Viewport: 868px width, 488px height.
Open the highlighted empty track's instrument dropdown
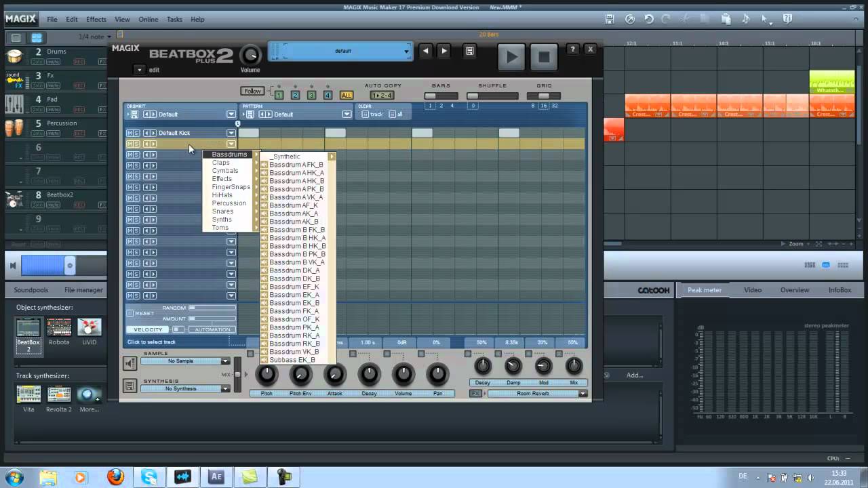(x=231, y=144)
